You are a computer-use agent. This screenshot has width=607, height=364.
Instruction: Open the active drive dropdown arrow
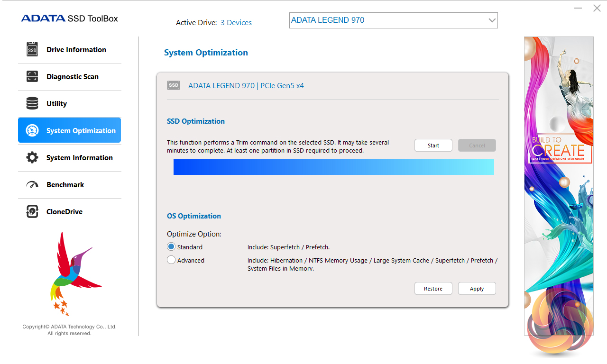492,20
